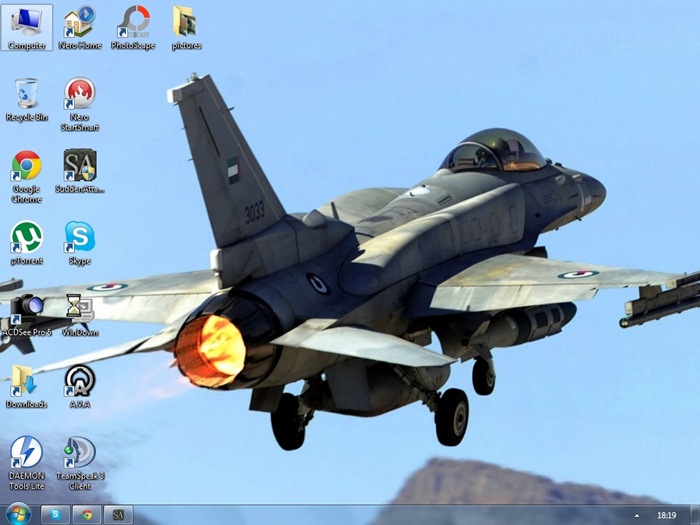The image size is (700, 525).
Task: Show hidden system tray icons arrow
Action: coord(637,516)
